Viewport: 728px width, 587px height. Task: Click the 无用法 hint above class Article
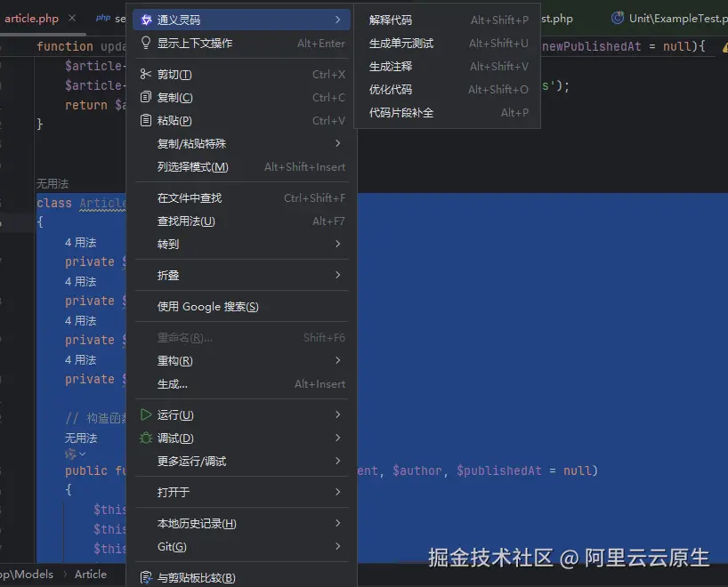tap(53, 184)
